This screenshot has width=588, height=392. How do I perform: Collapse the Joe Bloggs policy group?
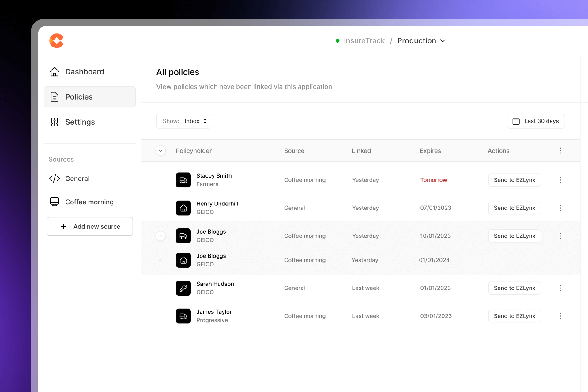click(160, 236)
